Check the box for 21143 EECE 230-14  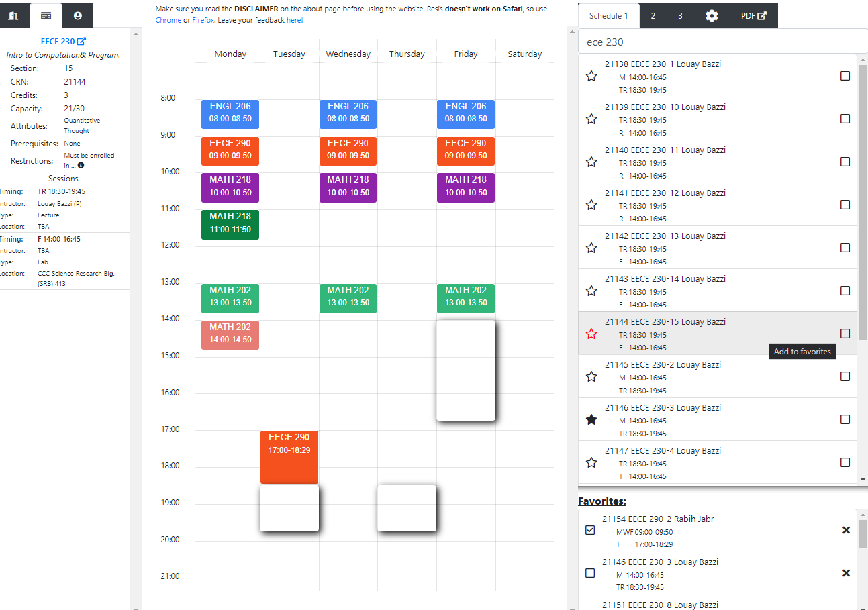click(845, 291)
